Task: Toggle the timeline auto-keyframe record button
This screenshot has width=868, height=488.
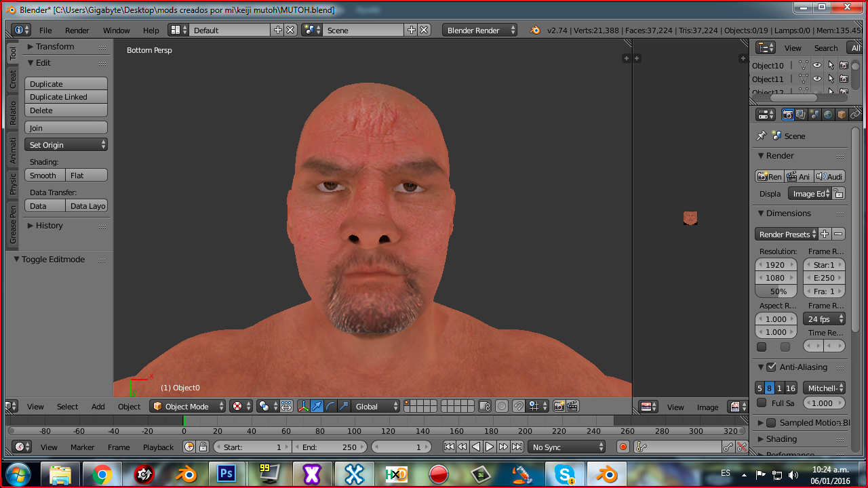Action: [x=623, y=447]
